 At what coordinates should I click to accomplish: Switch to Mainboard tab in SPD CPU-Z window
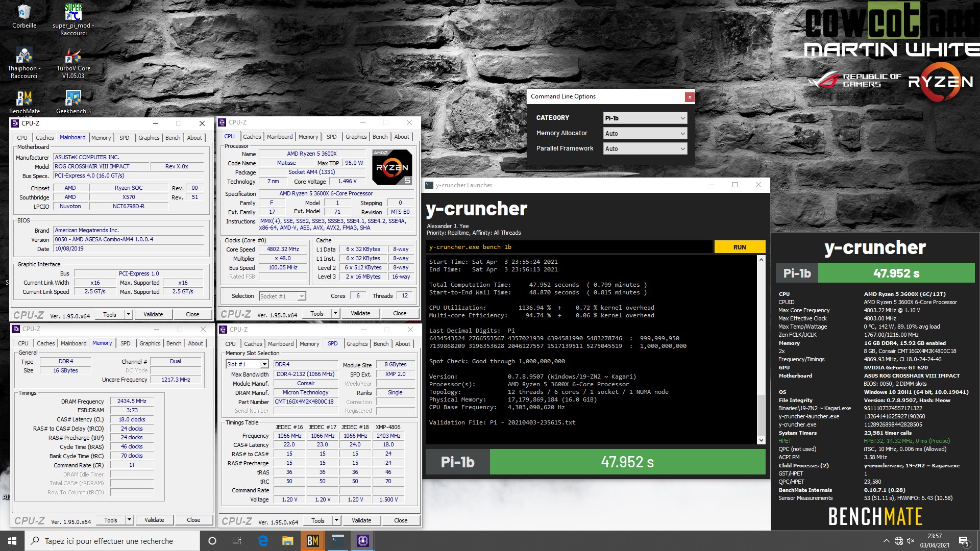coord(281,344)
